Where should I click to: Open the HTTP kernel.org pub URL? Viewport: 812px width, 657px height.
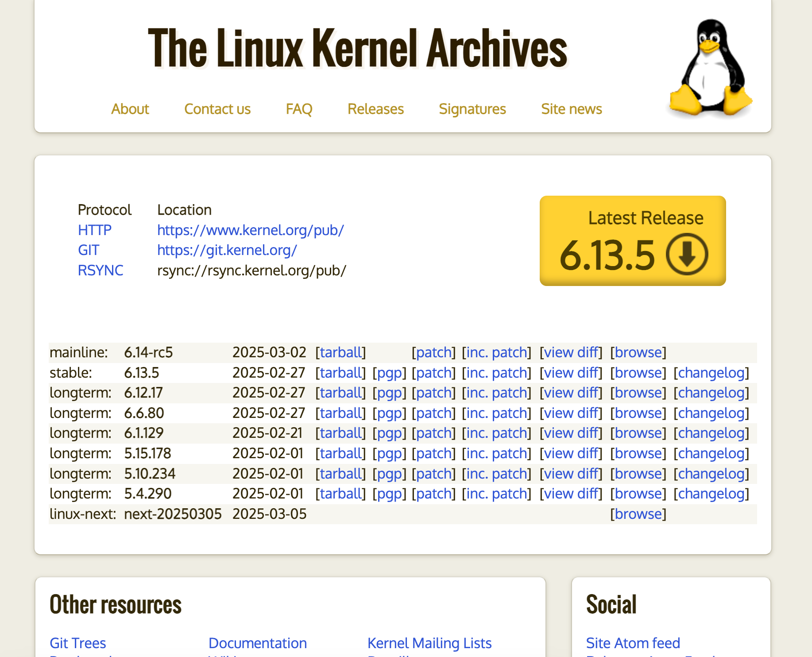[x=250, y=230]
